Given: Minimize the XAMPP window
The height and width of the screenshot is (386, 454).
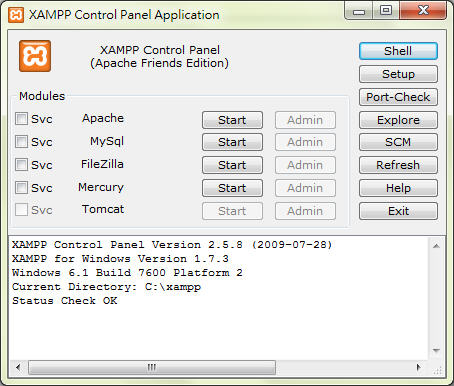Looking at the screenshot, I should [x=359, y=11].
